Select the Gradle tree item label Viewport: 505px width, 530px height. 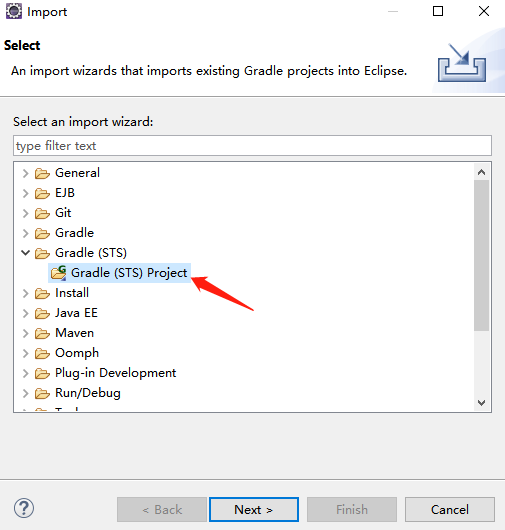[x=74, y=233]
